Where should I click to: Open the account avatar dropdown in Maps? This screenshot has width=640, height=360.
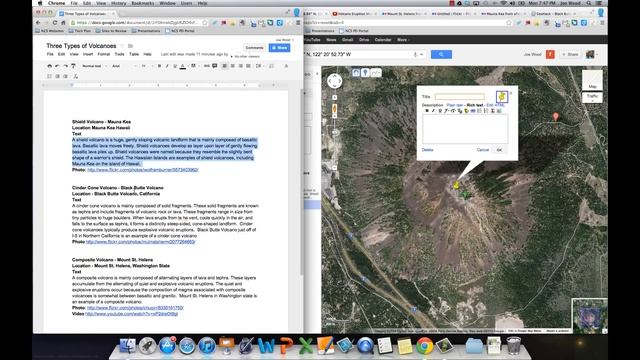tap(591, 54)
